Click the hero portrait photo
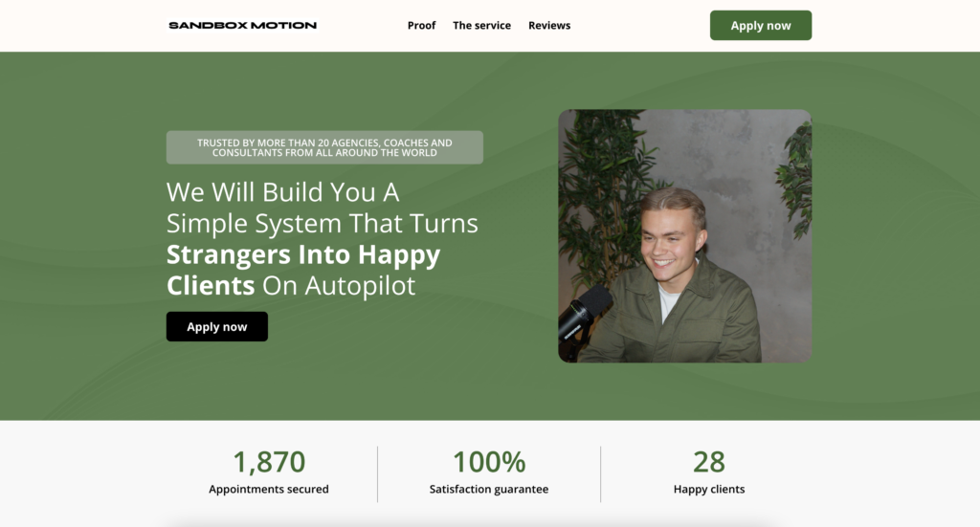The width and height of the screenshot is (980, 527). tap(685, 236)
